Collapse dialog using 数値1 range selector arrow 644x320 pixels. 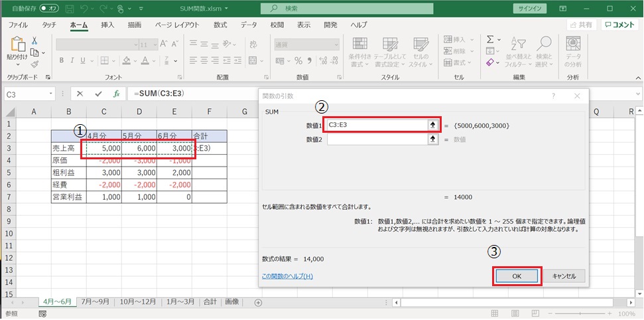pyautogui.click(x=433, y=125)
